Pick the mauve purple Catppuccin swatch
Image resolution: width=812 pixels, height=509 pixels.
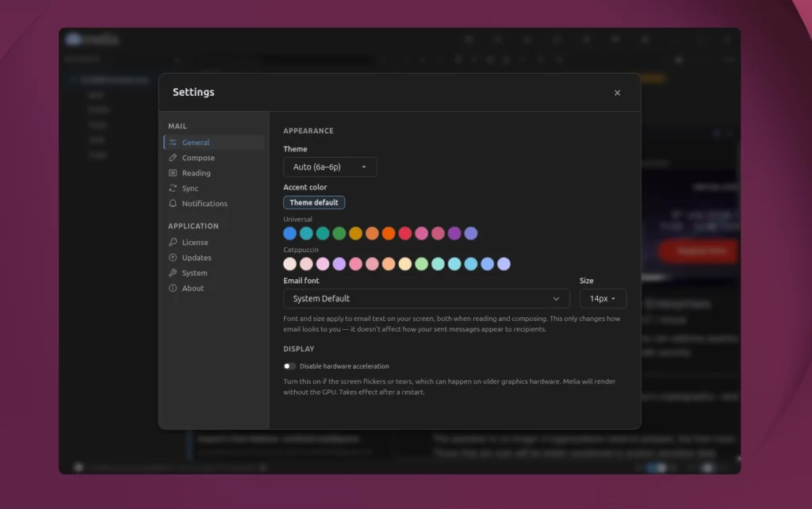coord(339,264)
